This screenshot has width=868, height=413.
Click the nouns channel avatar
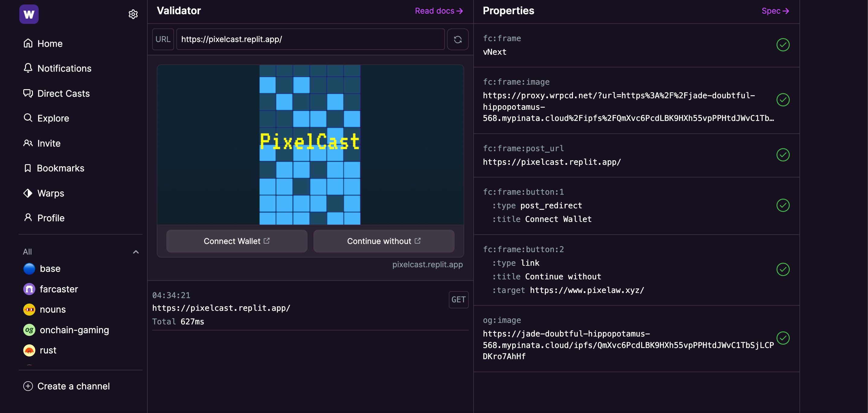(x=29, y=309)
